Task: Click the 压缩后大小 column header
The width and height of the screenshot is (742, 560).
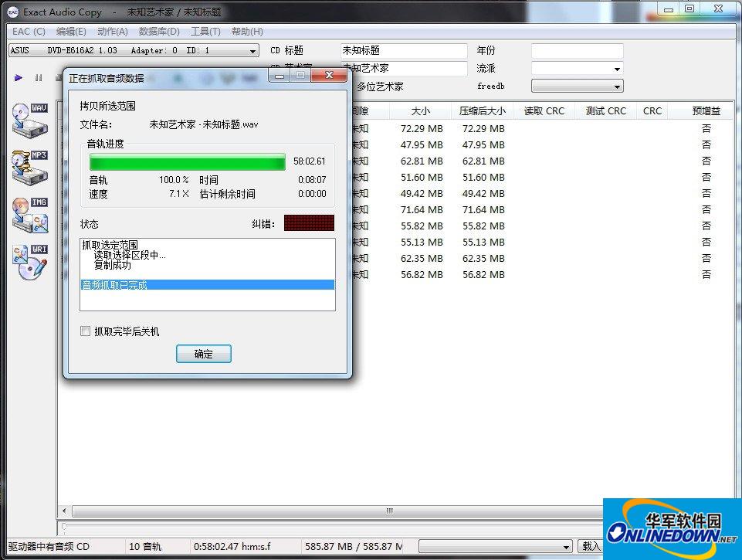Action: [x=482, y=111]
